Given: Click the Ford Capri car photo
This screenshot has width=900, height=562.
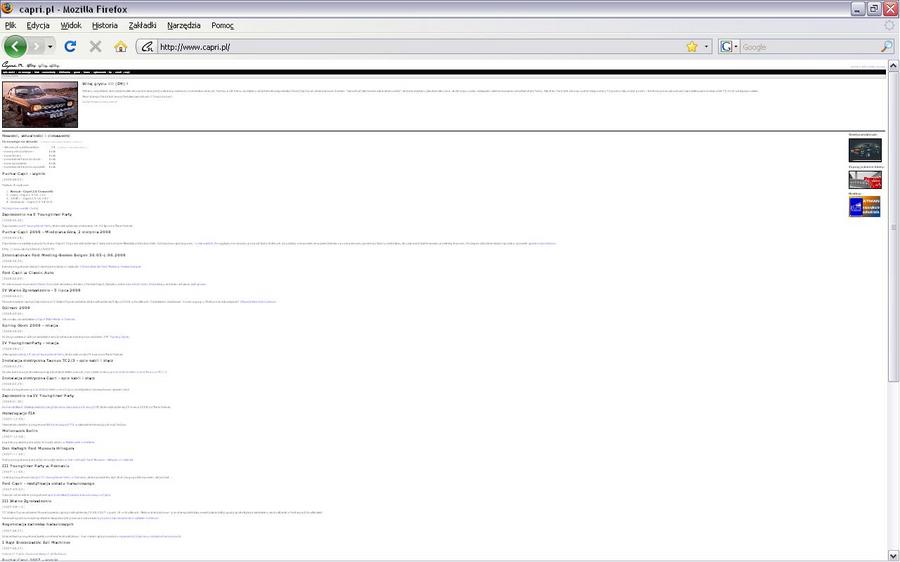Looking at the screenshot, I should click(40, 104).
